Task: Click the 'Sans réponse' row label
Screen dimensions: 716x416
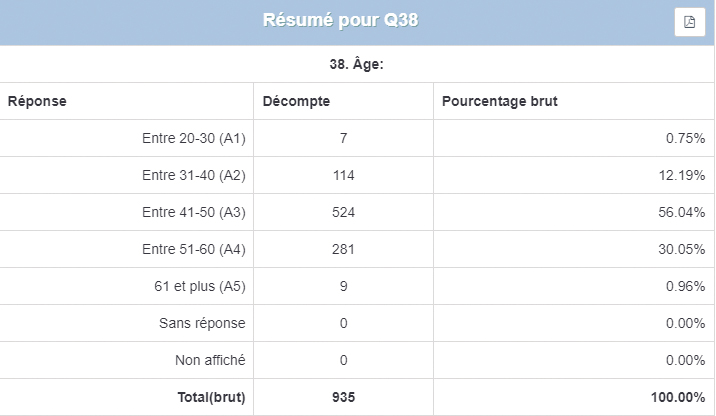Action: pyautogui.click(x=202, y=323)
